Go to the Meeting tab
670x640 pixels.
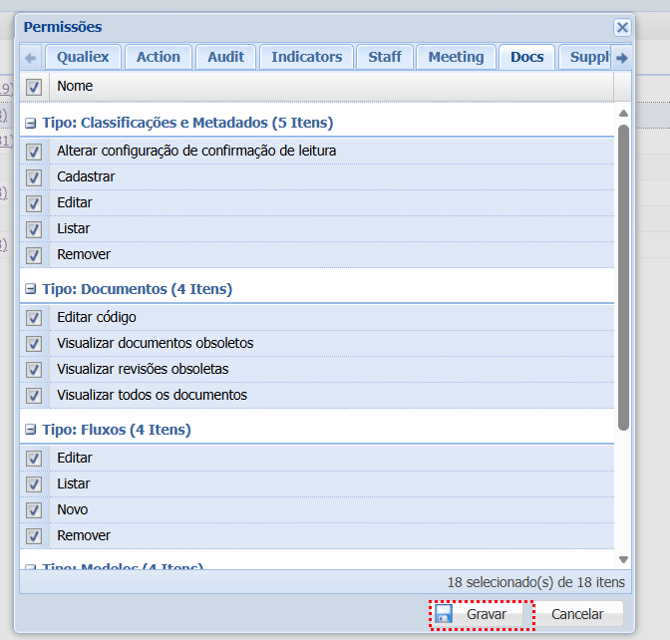[455, 57]
